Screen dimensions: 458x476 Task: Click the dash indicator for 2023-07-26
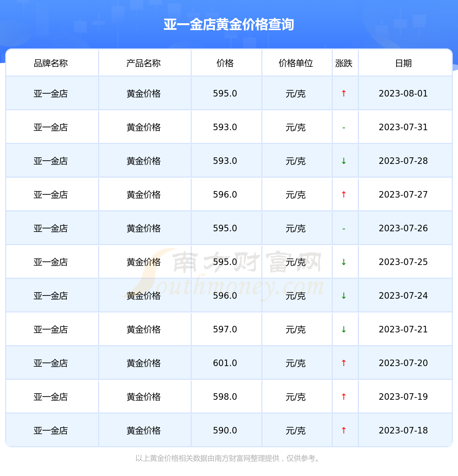click(343, 229)
